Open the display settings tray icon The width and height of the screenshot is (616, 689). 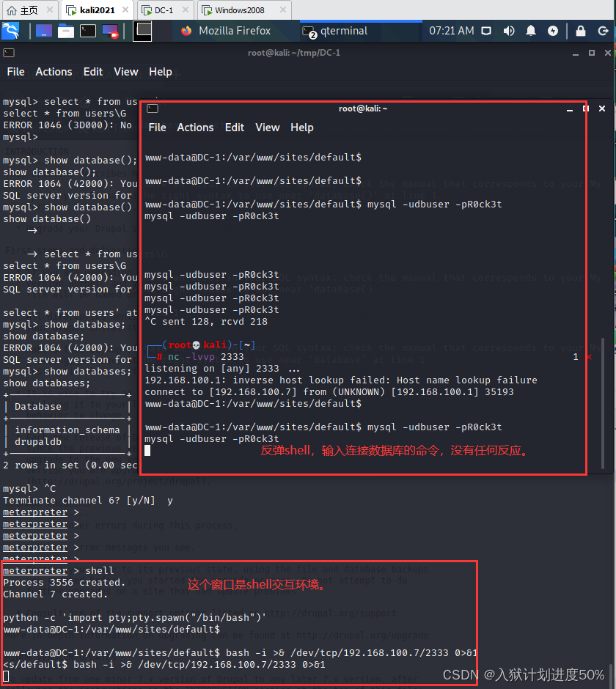coord(486,31)
